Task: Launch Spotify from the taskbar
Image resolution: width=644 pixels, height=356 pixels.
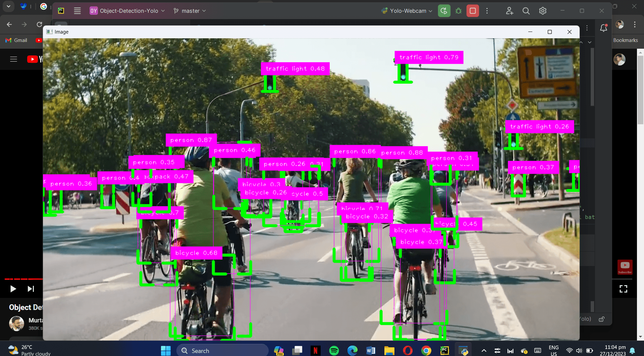Action: 334,351
